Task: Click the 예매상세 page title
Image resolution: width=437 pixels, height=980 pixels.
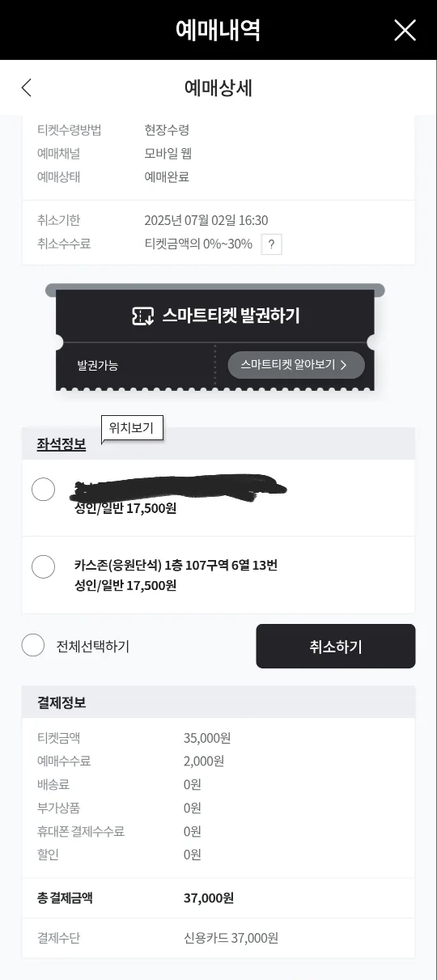Action: tap(218, 87)
